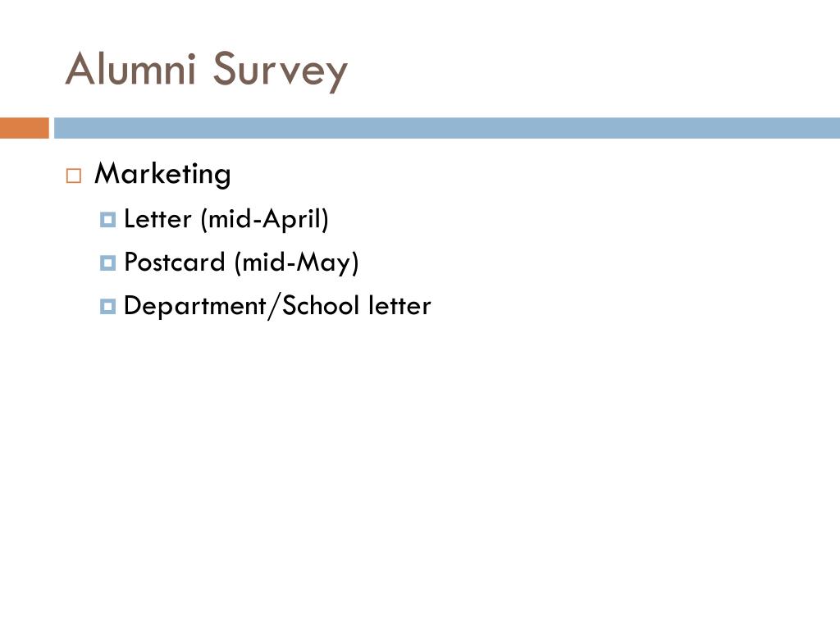Screen dimensions: 840x630
Task: Click the blue bullet before Department/School letter
Action: [107, 307]
